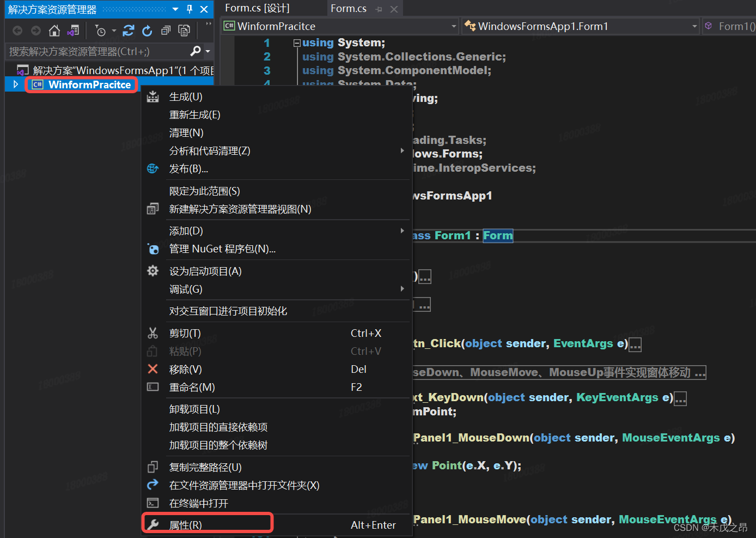Screen dimensions: 756x538
Task: Collapse the using block at line 1
Action: (297, 43)
